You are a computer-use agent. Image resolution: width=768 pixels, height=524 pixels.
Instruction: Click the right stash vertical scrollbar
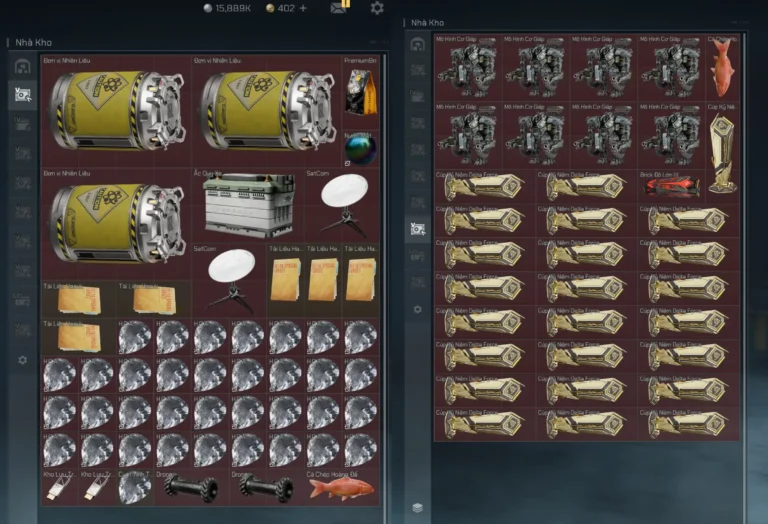click(x=744, y=278)
